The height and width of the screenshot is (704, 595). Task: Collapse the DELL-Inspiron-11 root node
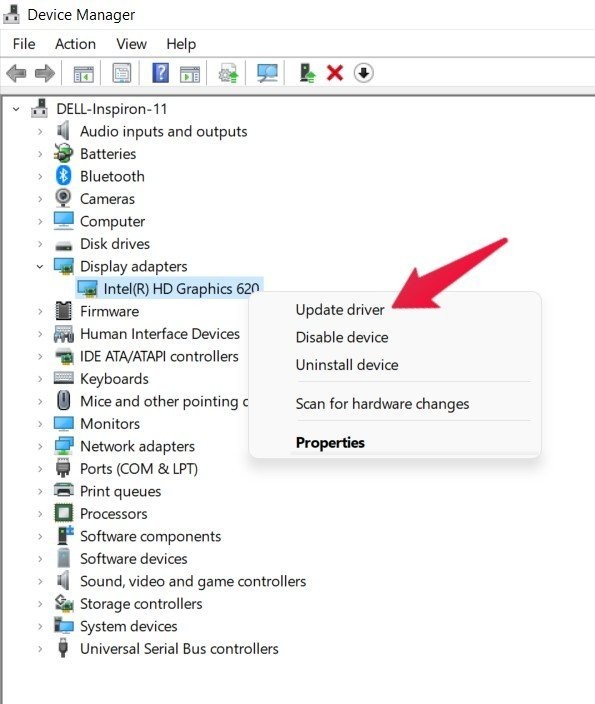point(16,109)
